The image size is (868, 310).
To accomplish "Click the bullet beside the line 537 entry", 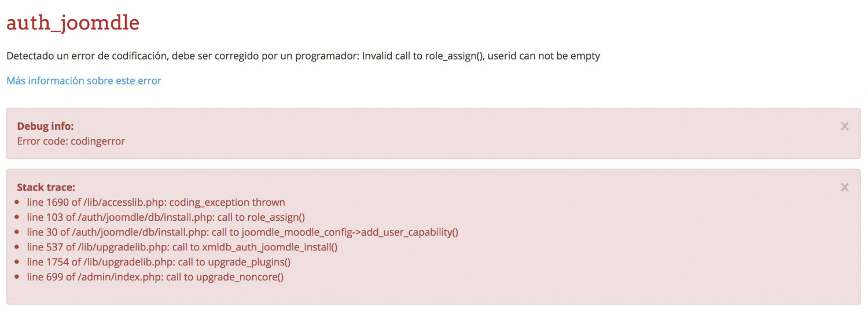I will pyautogui.click(x=20, y=247).
